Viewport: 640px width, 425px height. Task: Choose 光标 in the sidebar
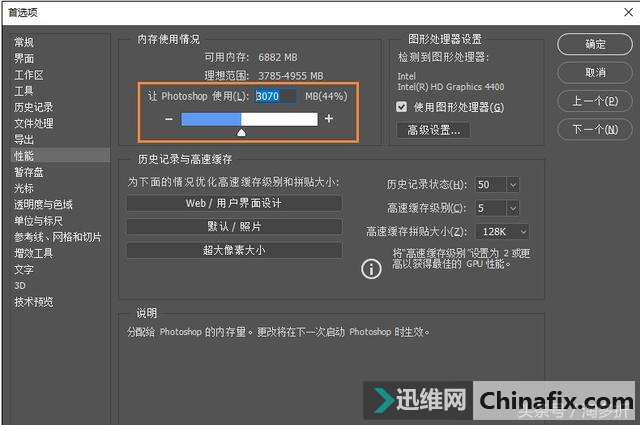tap(24, 188)
